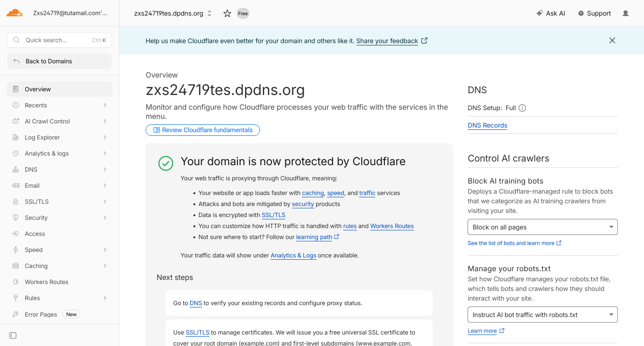The image size is (644, 346).
Task: Go Back to Domains
Action: pyautogui.click(x=59, y=61)
